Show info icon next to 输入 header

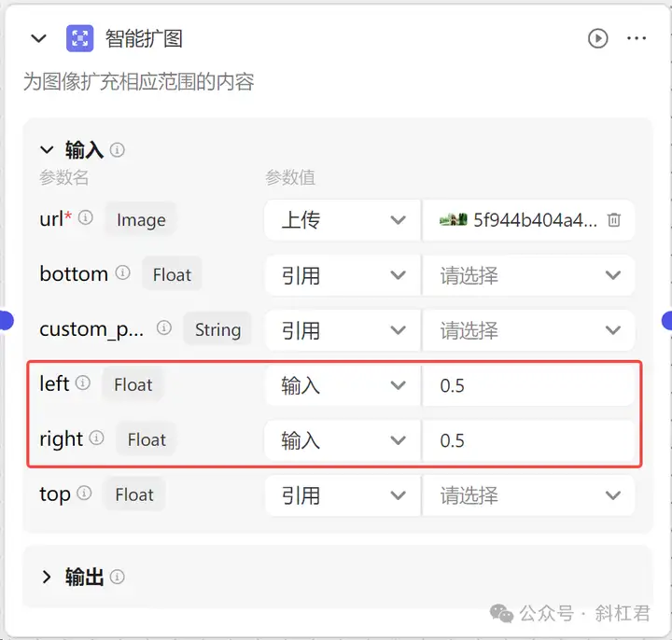[x=117, y=150]
